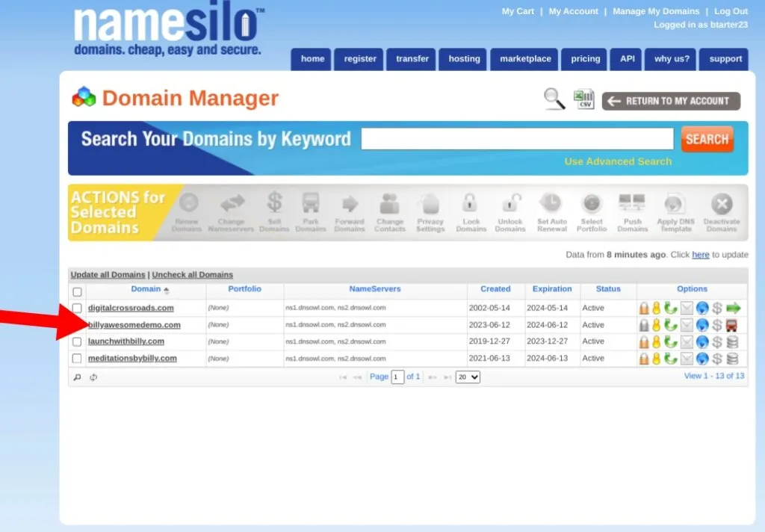This screenshot has height=532, width=765.
Task: Click the RETURN TO MY ACCOUNT button
Action: pyautogui.click(x=671, y=101)
